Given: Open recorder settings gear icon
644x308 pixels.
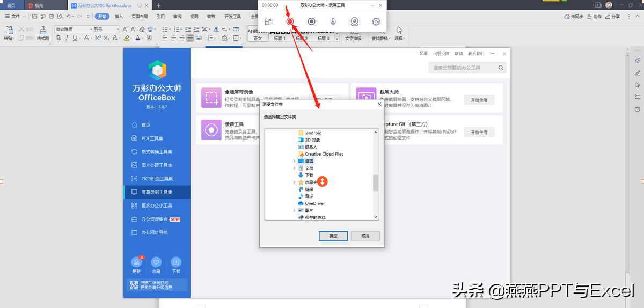Looking at the screenshot, I should coord(376,21).
